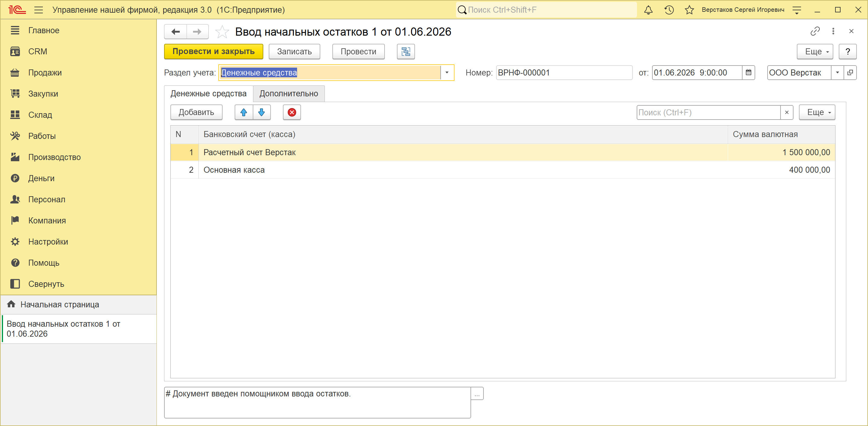Open the history clock icon

[x=669, y=10]
